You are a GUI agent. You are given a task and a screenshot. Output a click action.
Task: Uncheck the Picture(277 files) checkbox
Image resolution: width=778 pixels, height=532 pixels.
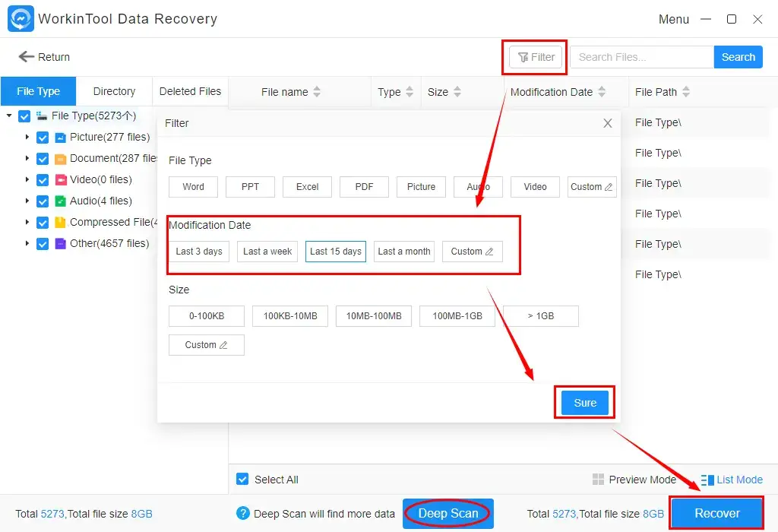(x=43, y=138)
